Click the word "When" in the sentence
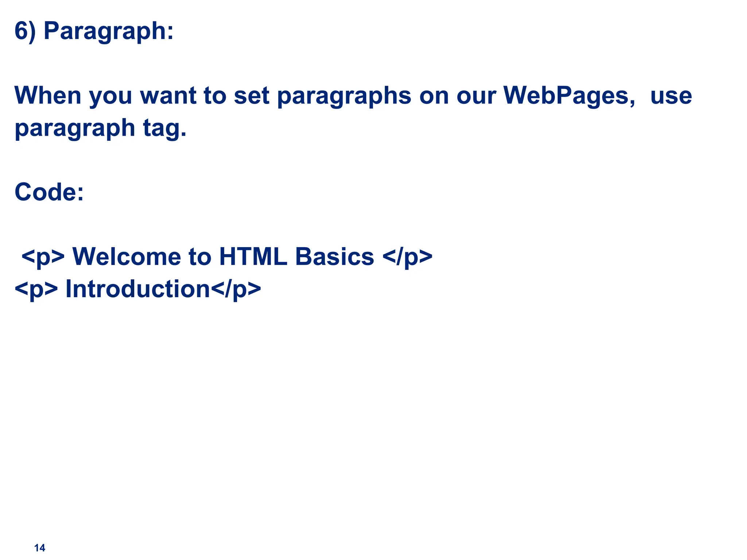The image size is (747, 560). 48,96
